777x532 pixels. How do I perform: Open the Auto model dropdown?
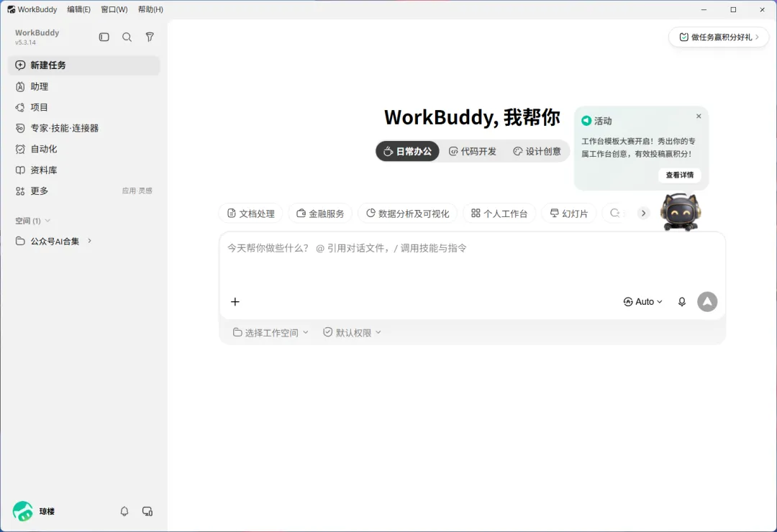[642, 302]
